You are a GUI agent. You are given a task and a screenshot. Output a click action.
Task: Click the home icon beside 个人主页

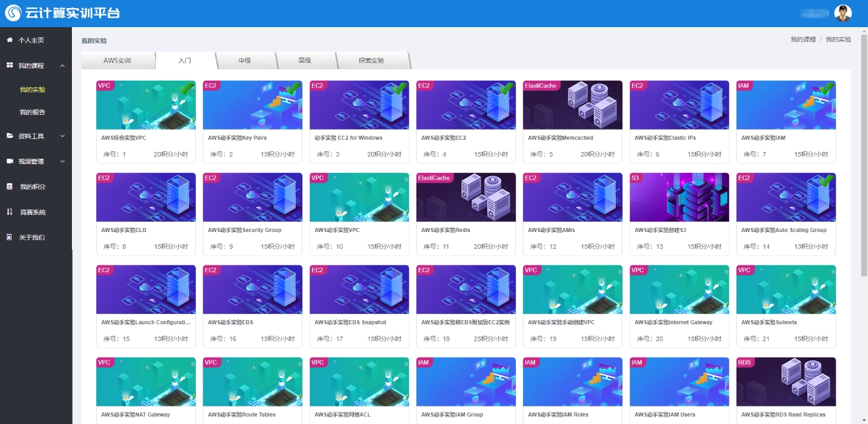coord(9,40)
